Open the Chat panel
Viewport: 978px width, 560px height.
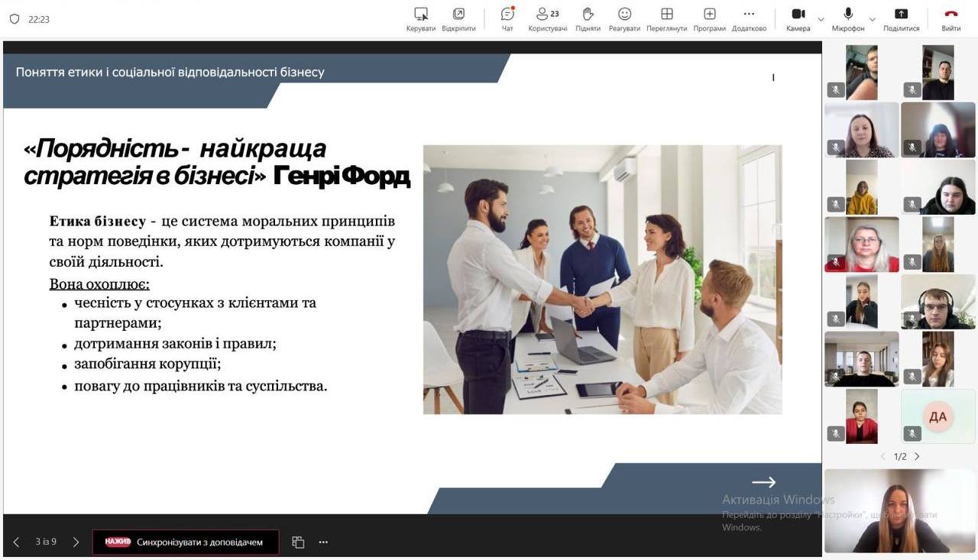[507, 18]
